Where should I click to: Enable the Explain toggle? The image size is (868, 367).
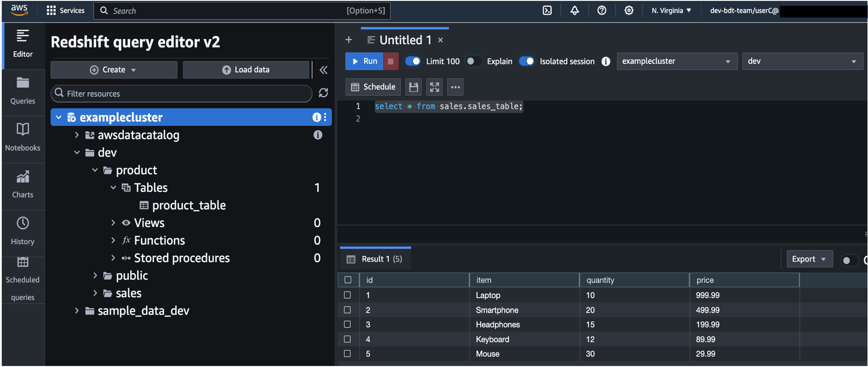click(x=473, y=61)
